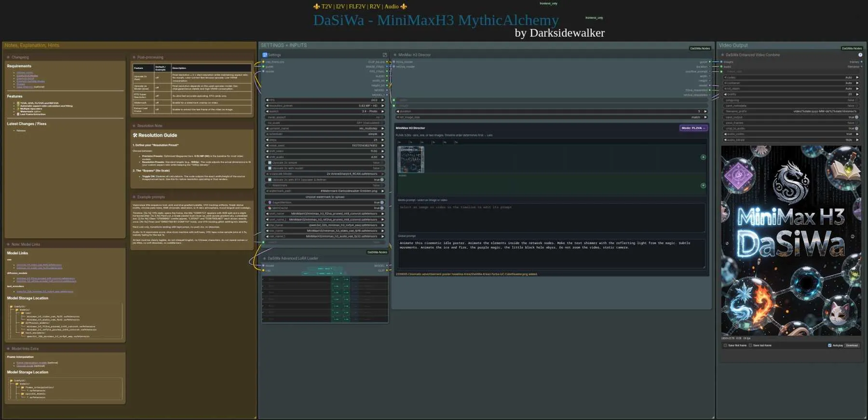Disable Upscale 2x with RTX Upscaler switch

(381, 180)
